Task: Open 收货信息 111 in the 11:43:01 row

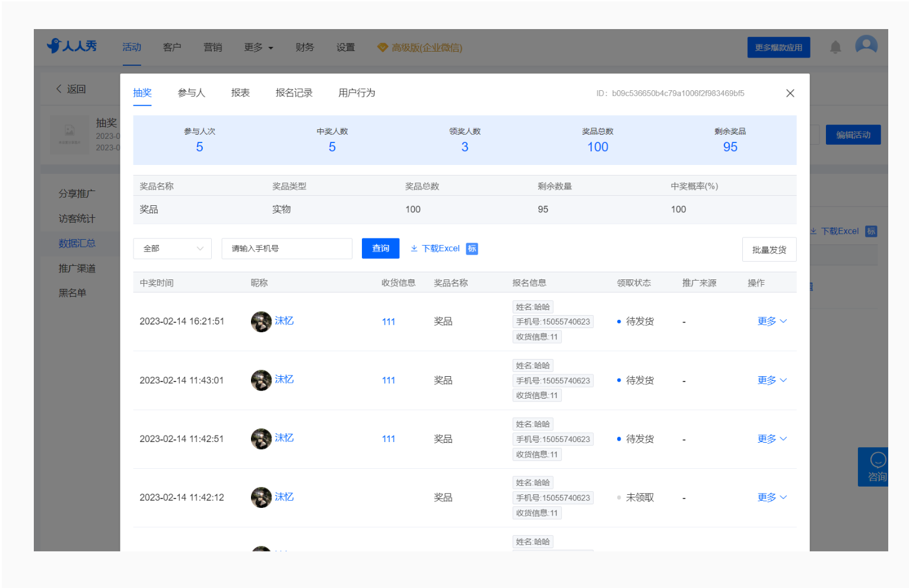Action: pyautogui.click(x=389, y=380)
